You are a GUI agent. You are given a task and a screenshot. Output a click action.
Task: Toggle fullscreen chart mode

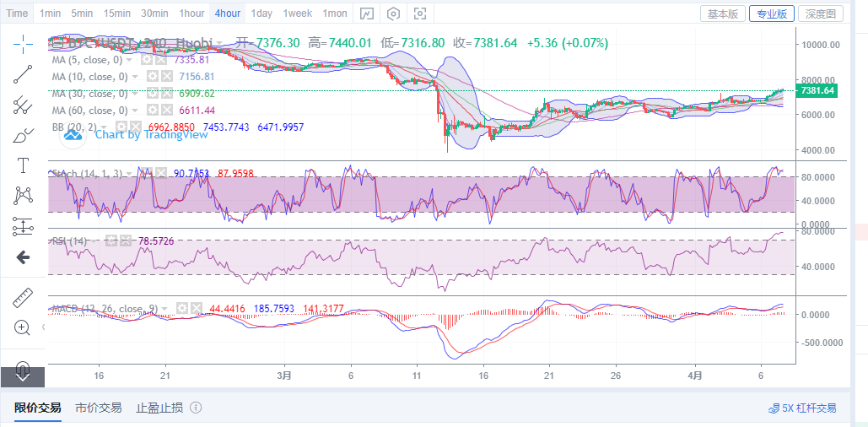[420, 14]
